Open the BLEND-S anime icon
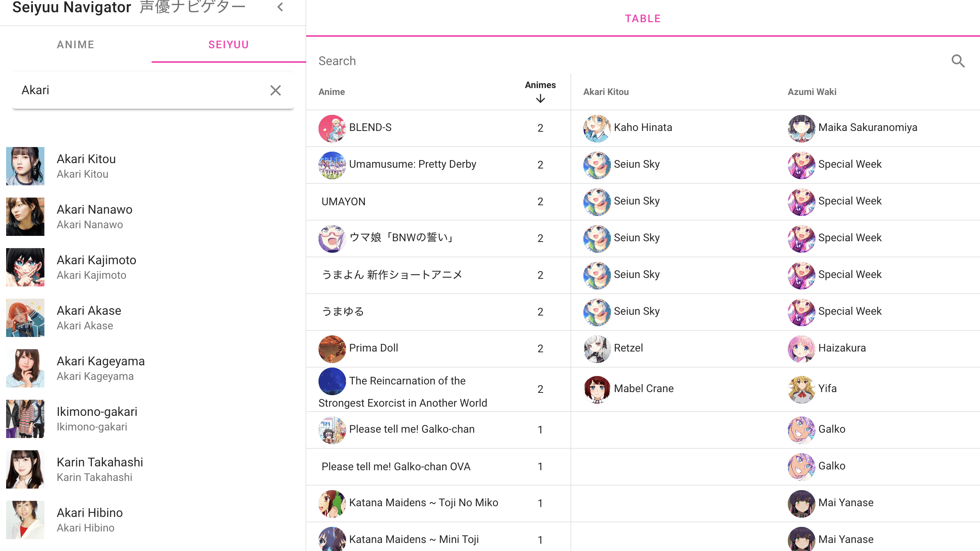The image size is (980, 551). pos(332,128)
